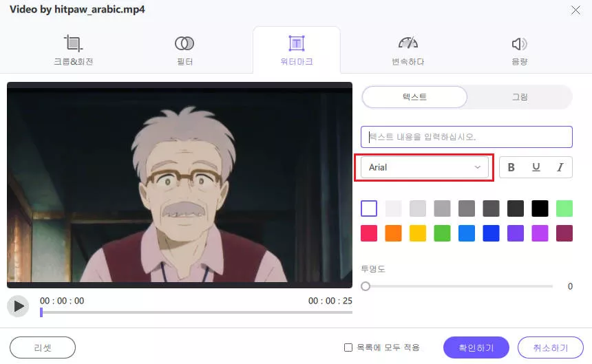592x364 pixels.
Task: Pick the pink-red color swatch
Action: coord(369,233)
